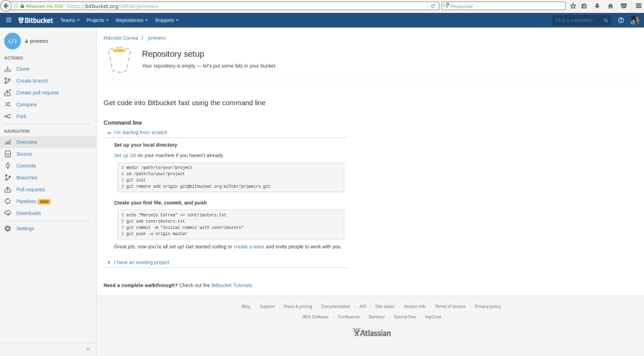Collapse the sidebar with double-arrow toggle
This screenshot has width=644, height=356.
(x=88, y=349)
